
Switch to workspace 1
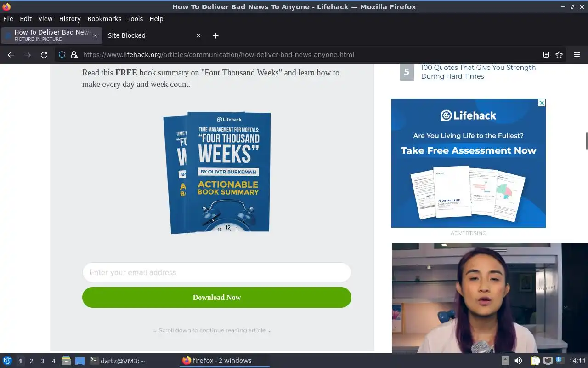pos(20,361)
